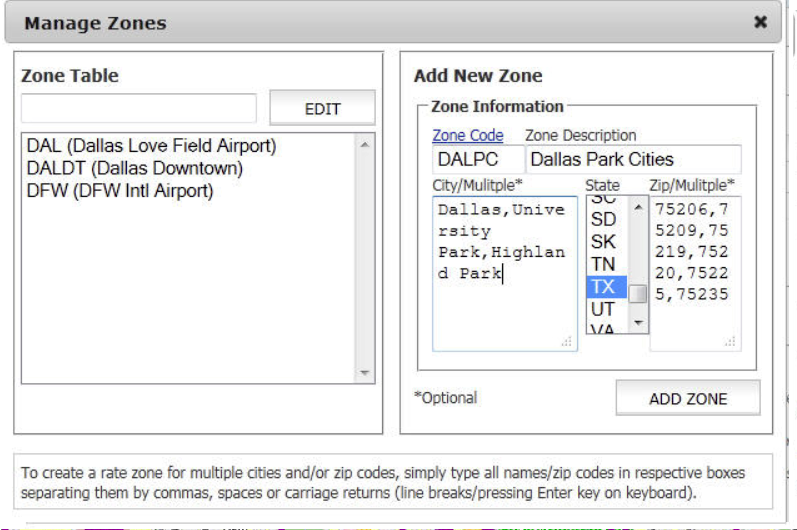The image size is (797, 530).
Task: Click the State list scroll-up arrow
Action: tap(638, 205)
